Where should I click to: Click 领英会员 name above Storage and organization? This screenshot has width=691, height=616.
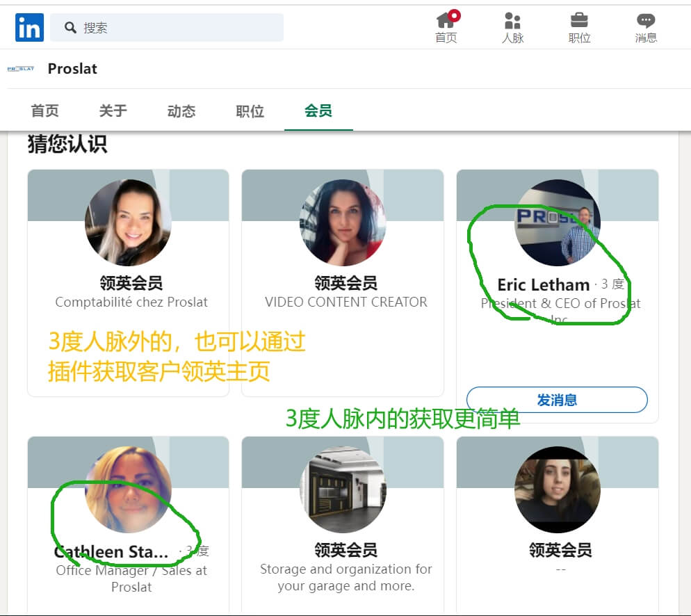pyautogui.click(x=346, y=550)
